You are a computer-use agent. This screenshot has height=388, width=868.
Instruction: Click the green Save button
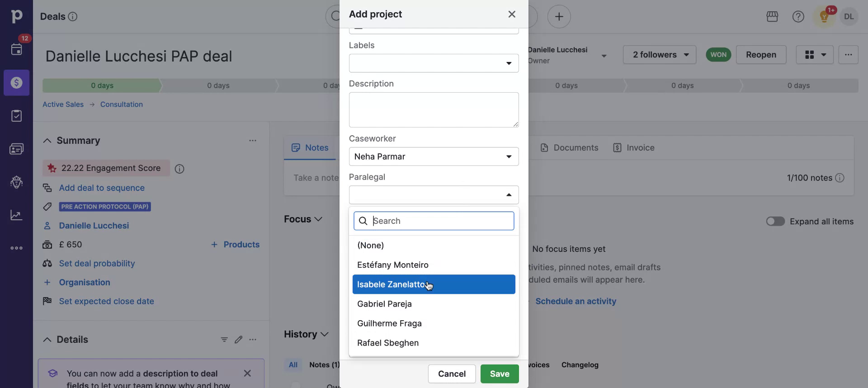pos(499,374)
